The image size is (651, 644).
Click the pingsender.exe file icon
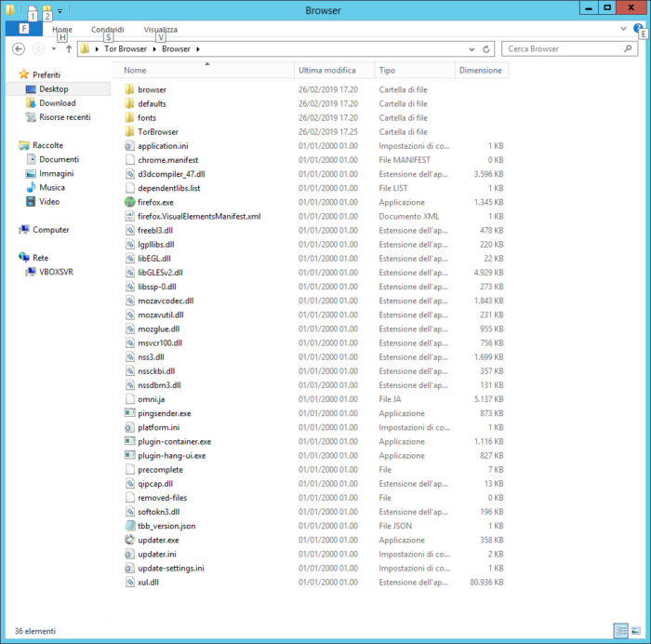click(x=129, y=413)
